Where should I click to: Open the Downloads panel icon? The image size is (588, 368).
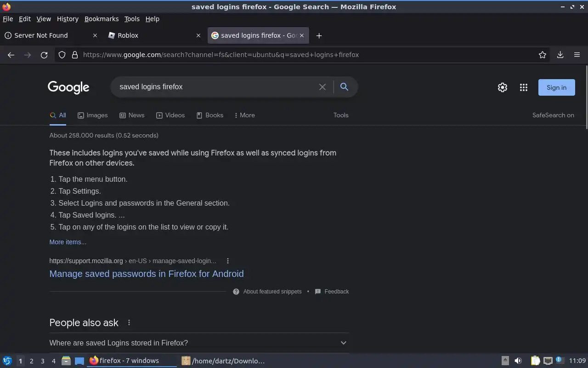[x=560, y=55]
